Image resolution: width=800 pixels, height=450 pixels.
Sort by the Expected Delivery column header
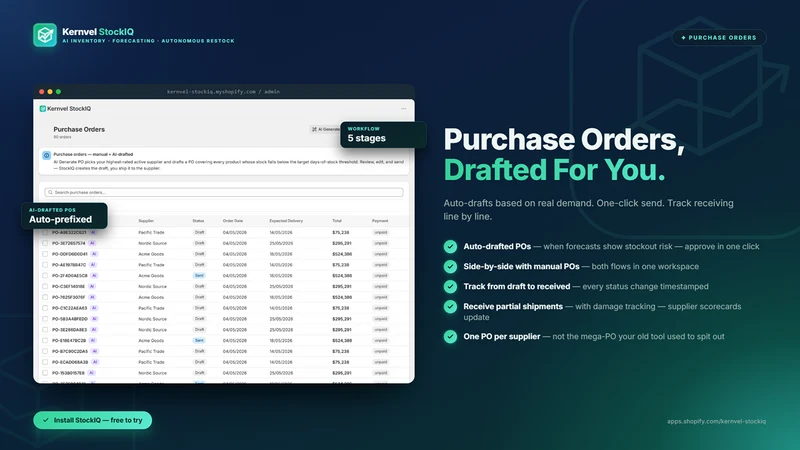click(286, 221)
